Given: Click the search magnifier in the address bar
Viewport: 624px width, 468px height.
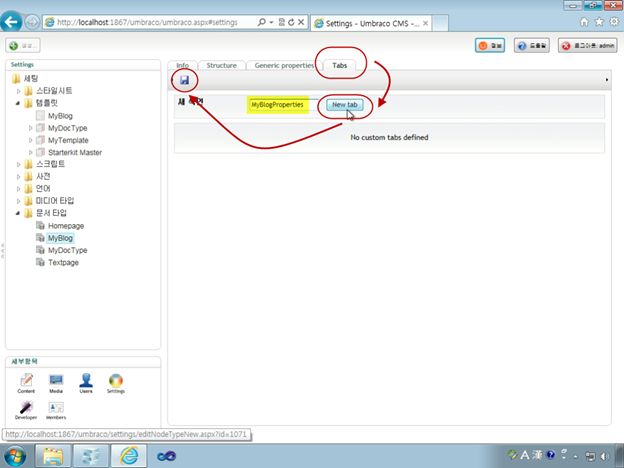Looking at the screenshot, I should coord(261,22).
